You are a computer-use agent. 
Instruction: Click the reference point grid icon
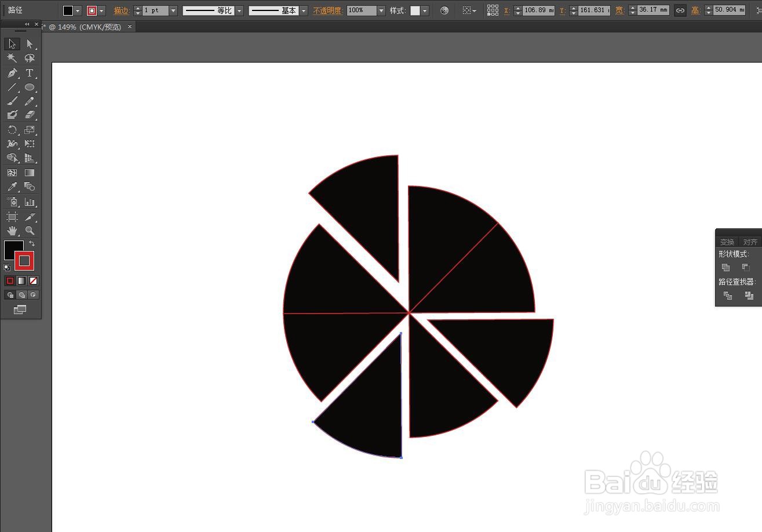point(493,10)
